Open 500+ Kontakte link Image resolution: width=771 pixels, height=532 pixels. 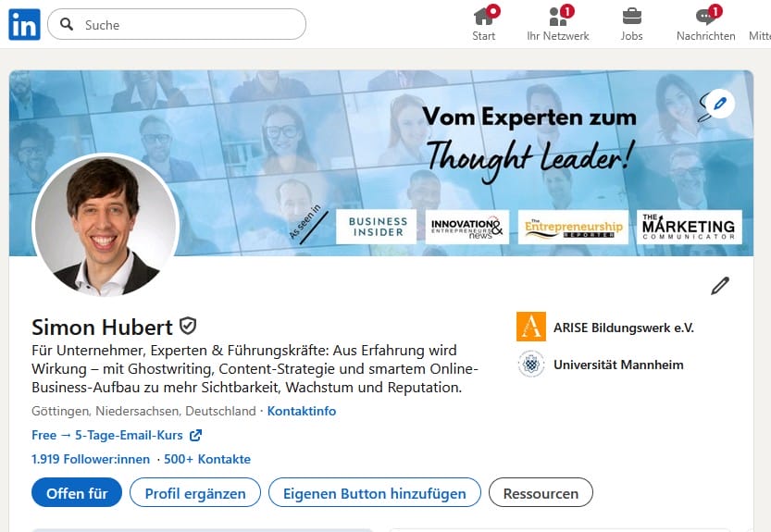point(207,459)
